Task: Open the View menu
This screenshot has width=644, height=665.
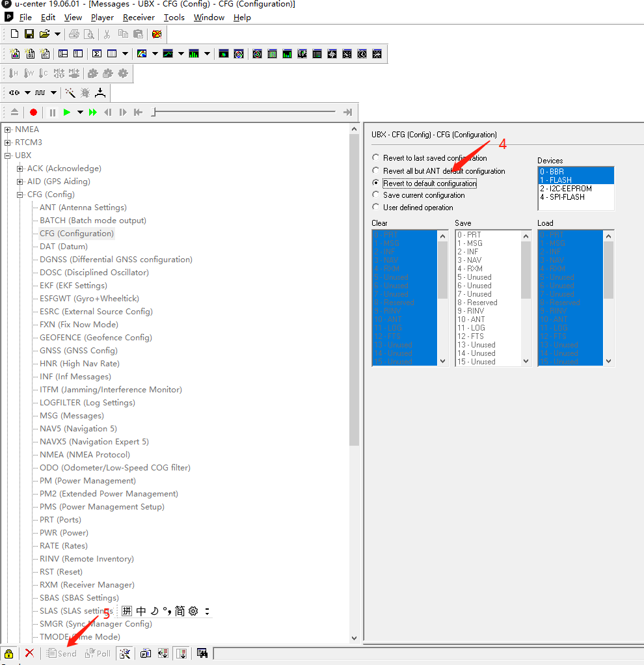Action: click(x=73, y=18)
